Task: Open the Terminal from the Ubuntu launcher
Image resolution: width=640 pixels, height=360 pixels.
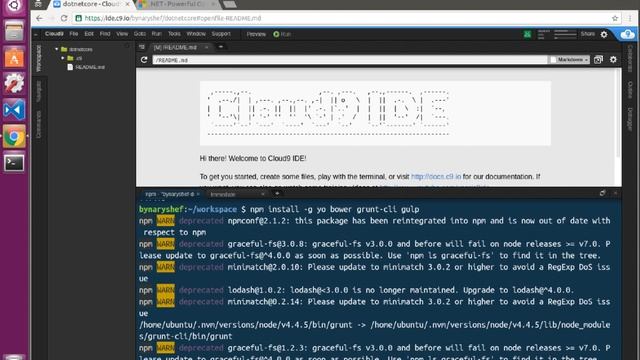Action: (x=14, y=163)
